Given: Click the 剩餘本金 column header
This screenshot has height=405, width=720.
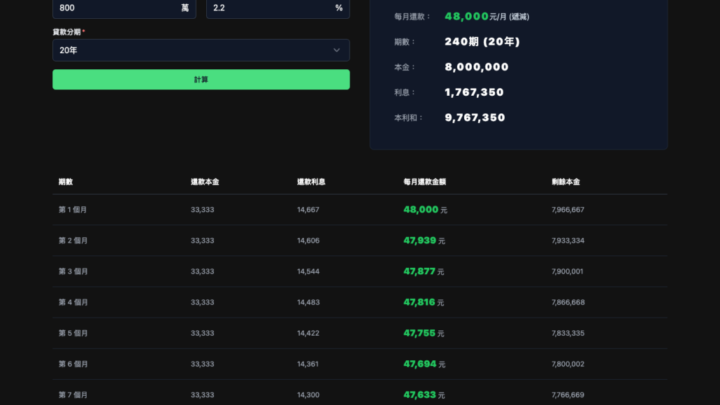Looking at the screenshot, I should coord(566,182).
